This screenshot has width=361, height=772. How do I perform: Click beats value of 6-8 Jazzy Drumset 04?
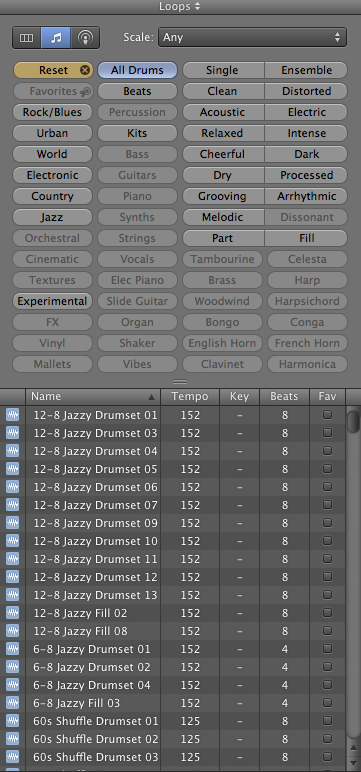[x=285, y=685]
